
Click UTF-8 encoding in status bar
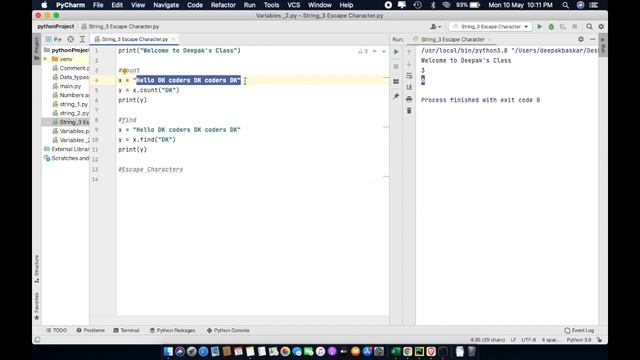pyautogui.click(x=529, y=340)
